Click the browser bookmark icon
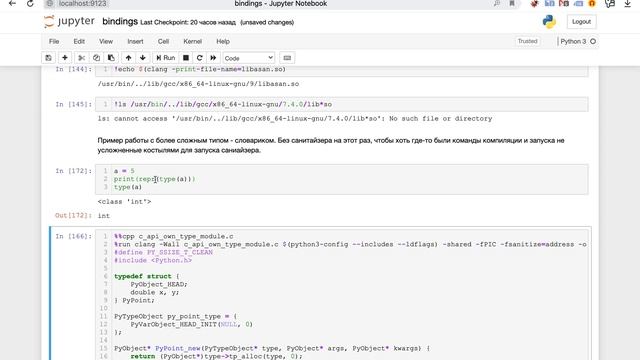640x360 pixels. 511,4
